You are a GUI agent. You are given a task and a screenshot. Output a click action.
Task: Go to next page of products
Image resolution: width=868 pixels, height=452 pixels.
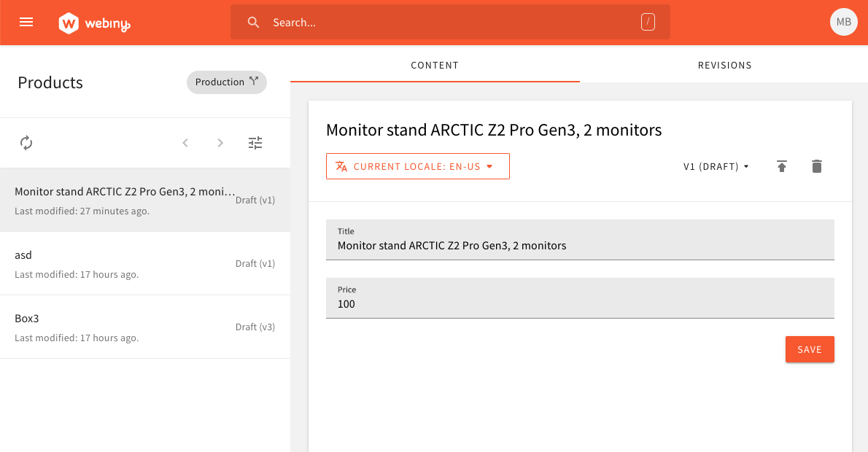coord(220,143)
